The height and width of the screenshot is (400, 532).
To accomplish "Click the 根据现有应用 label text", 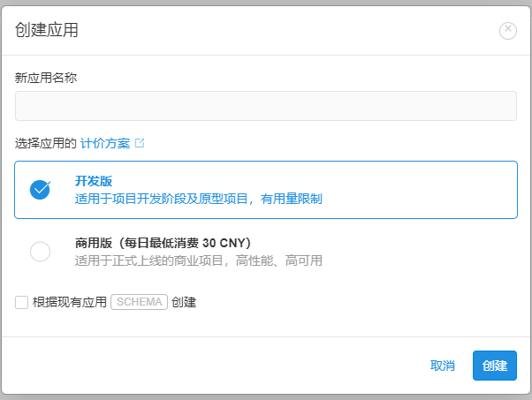I will 69,302.
